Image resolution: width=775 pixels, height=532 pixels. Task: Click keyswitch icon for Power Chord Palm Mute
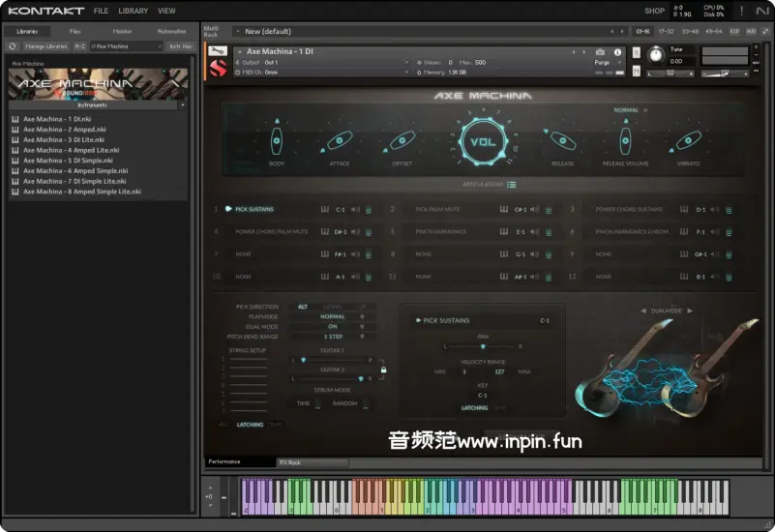[x=325, y=232]
